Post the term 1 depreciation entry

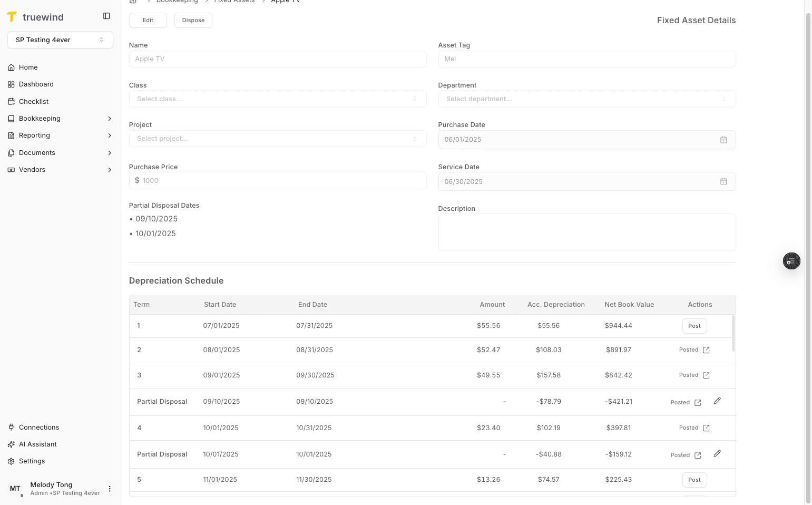[x=694, y=326]
